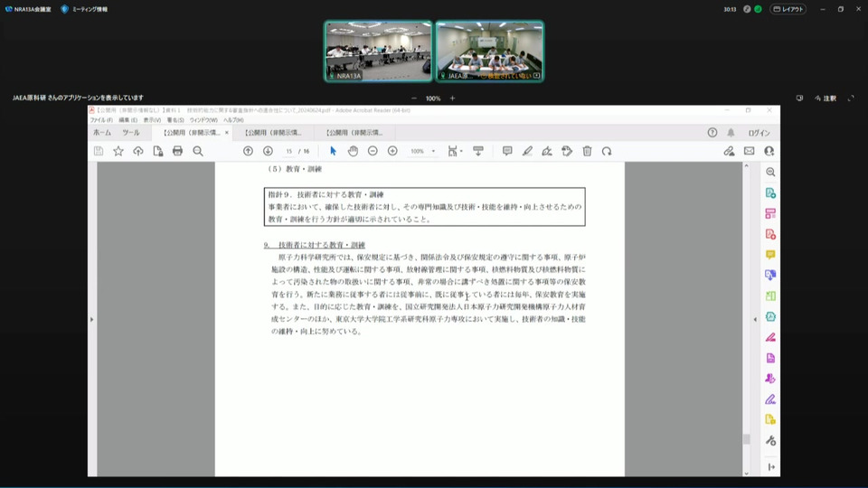This screenshot has height=488, width=868.
Task: Bookmark the document with the star icon
Action: click(x=118, y=151)
